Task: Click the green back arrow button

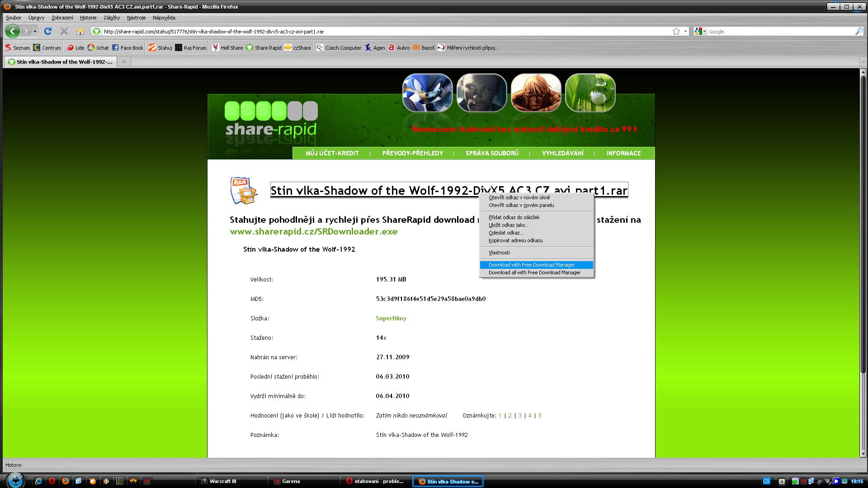Action: pos(13,31)
